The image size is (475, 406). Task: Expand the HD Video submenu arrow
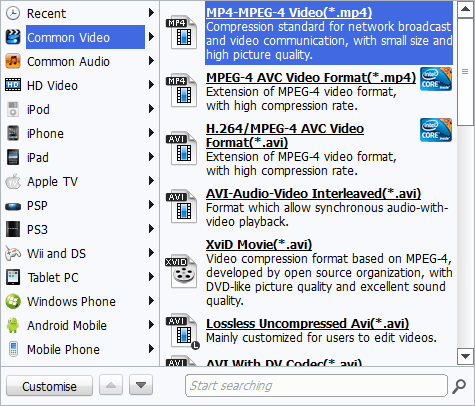[151, 85]
